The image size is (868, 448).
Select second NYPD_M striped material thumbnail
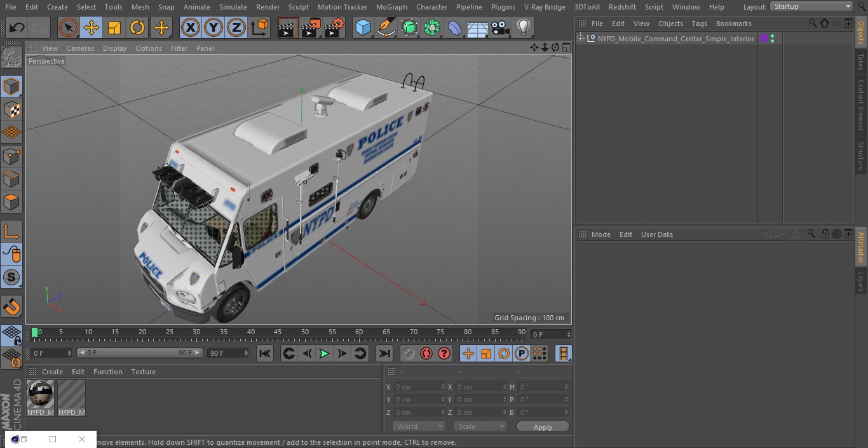point(71,398)
